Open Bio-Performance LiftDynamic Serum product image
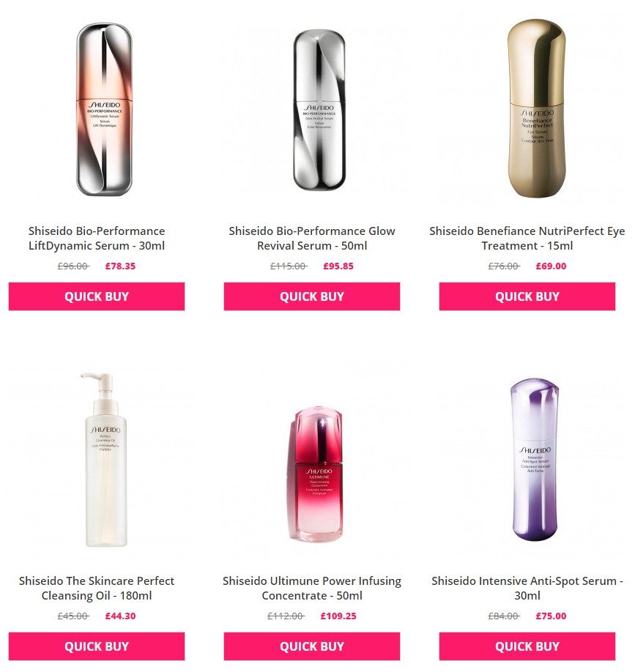This screenshot has height=672, width=635. point(104,109)
